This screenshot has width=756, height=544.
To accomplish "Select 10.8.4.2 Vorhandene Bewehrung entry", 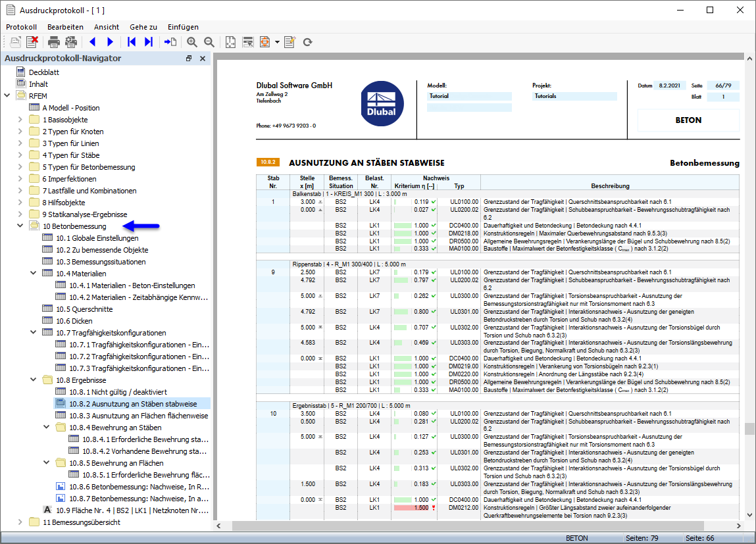I will click(x=145, y=451).
